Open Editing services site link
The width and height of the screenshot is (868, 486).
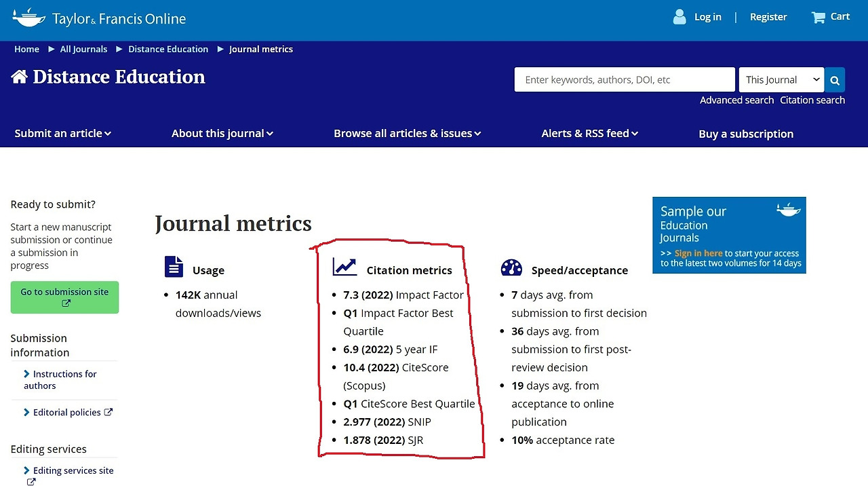[x=73, y=470]
